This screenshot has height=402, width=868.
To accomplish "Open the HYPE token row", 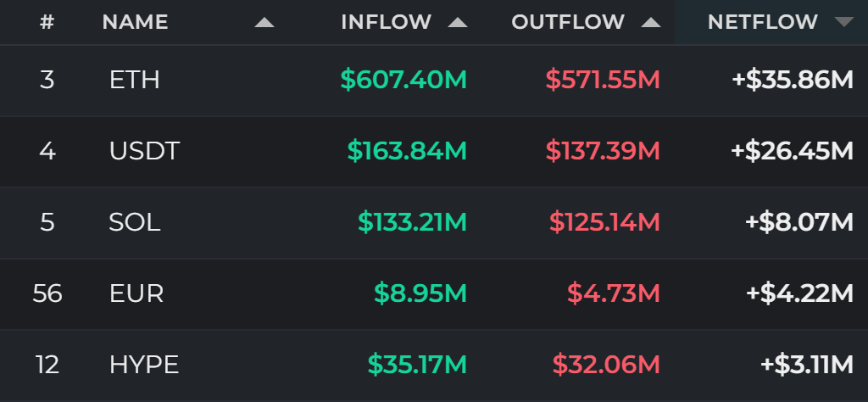I will click(434, 365).
